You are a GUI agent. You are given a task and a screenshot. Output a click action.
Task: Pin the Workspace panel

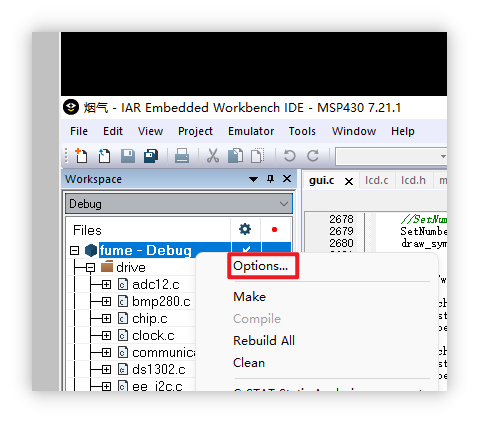click(x=270, y=179)
